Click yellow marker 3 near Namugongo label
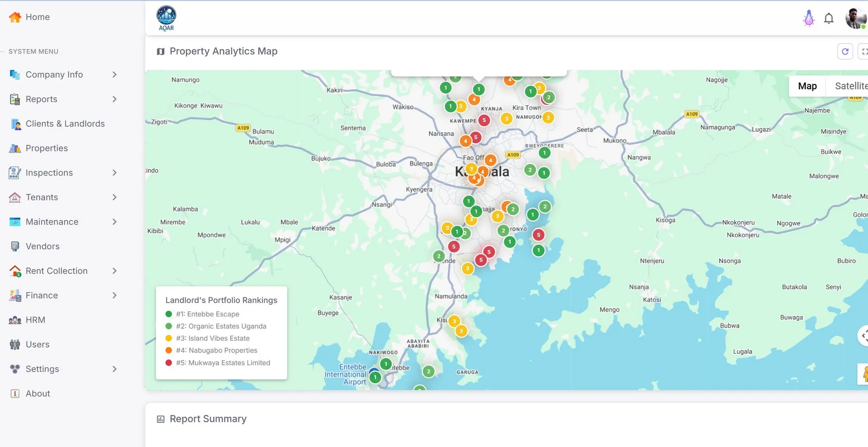This screenshot has height=447, width=868. (x=548, y=117)
